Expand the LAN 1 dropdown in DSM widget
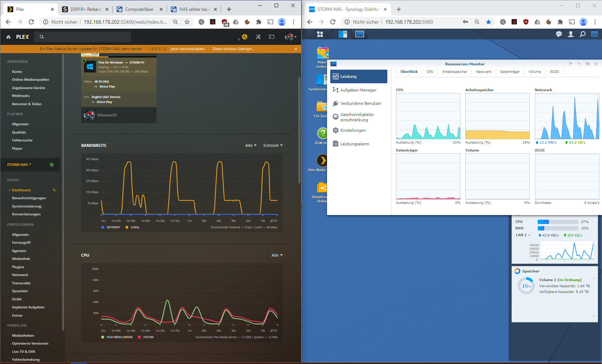The width and height of the screenshot is (602, 364). [523, 235]
